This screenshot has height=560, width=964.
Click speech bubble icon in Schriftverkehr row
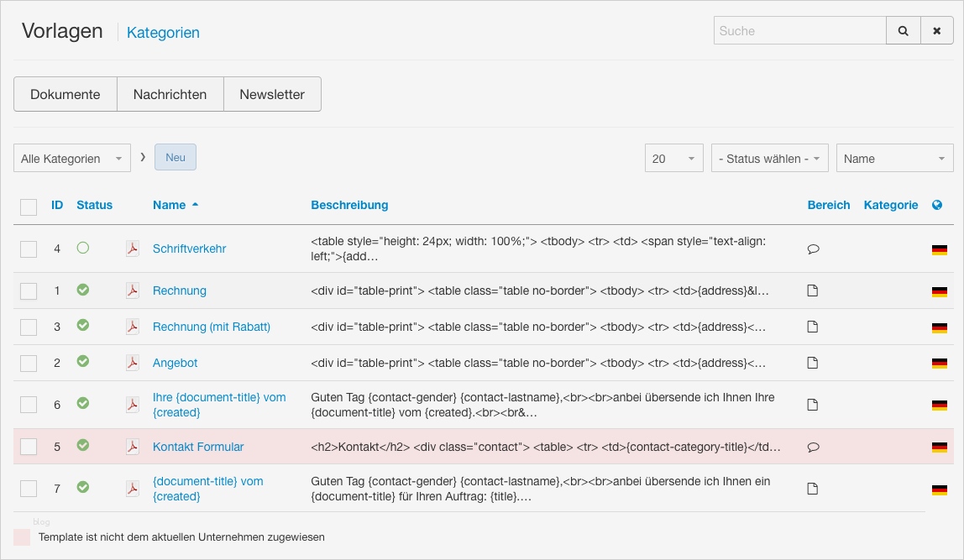(813, 249)
